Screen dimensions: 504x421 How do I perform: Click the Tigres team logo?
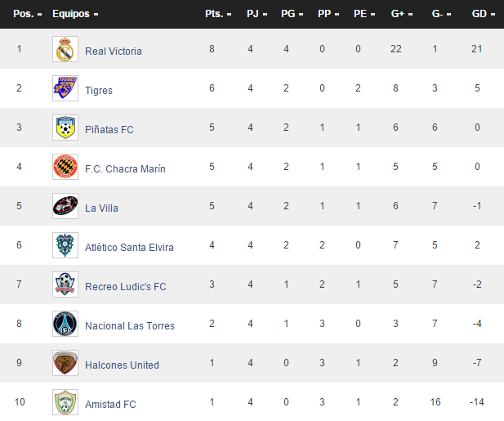[65, 89]
